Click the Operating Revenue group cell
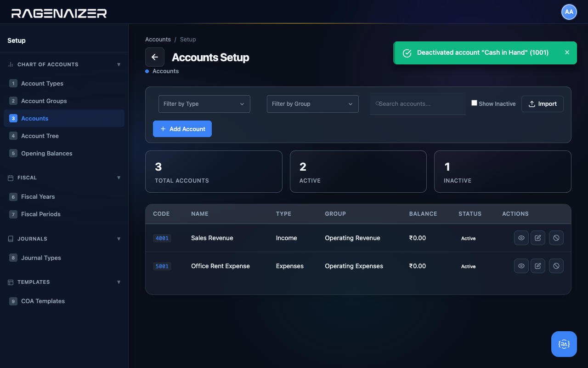 (352, 238)
